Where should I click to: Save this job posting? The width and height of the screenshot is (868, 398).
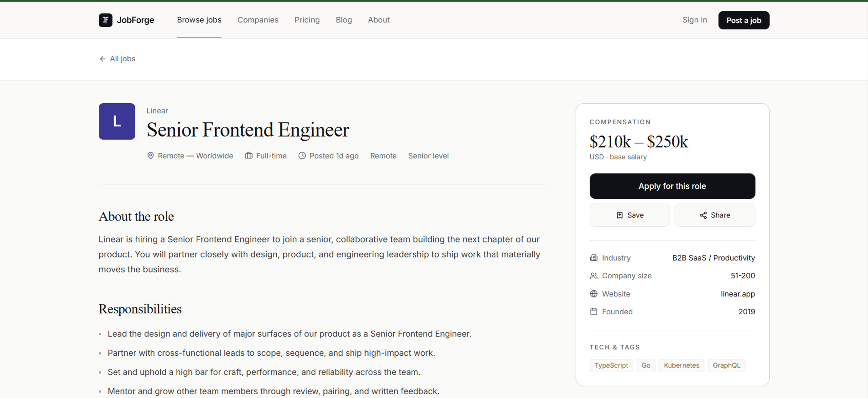[x=630, y=215]
